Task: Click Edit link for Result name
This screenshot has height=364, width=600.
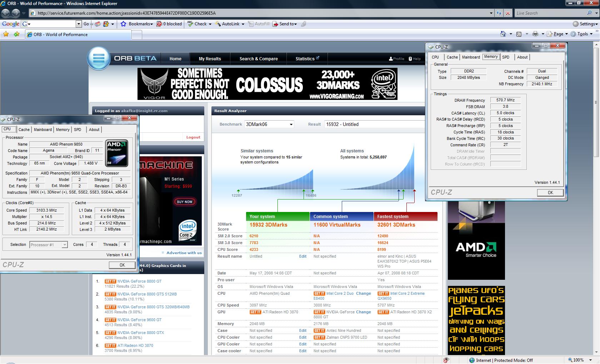Action: coord(303,256)
